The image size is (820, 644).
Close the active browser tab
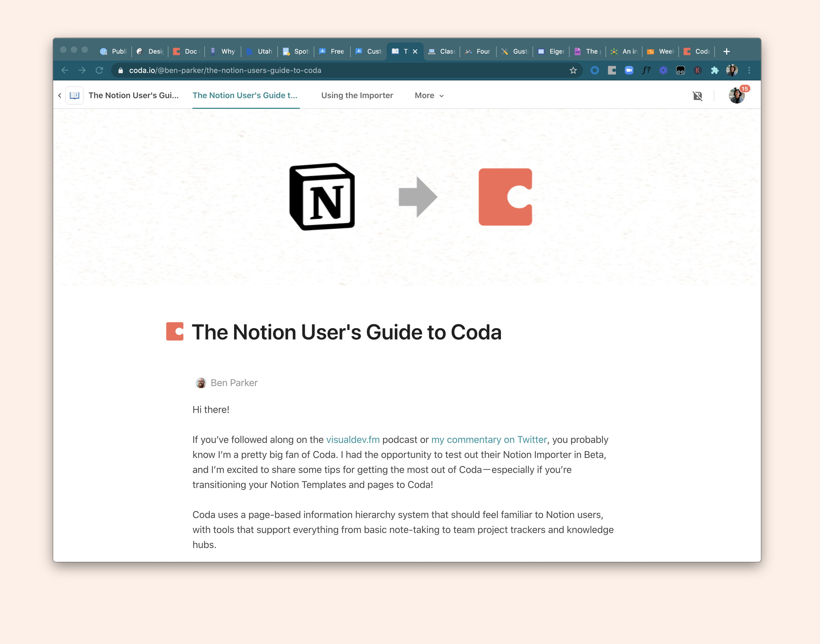click(415, 52)
